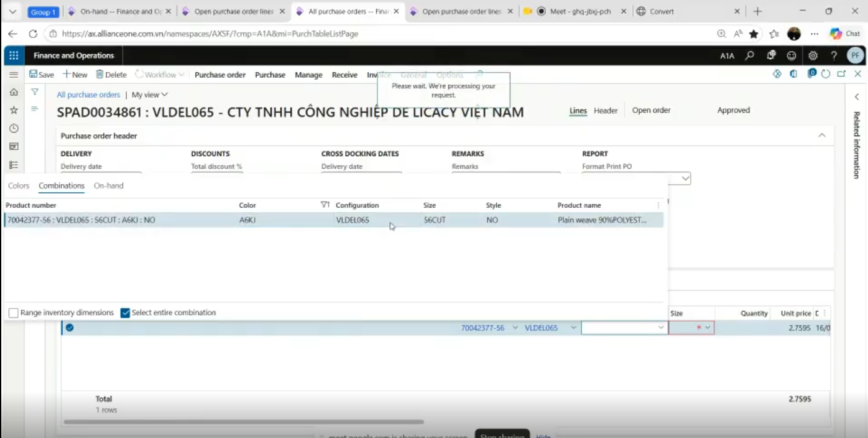Click the horizontal scrollbar under the lines grid

click(244, 421)
